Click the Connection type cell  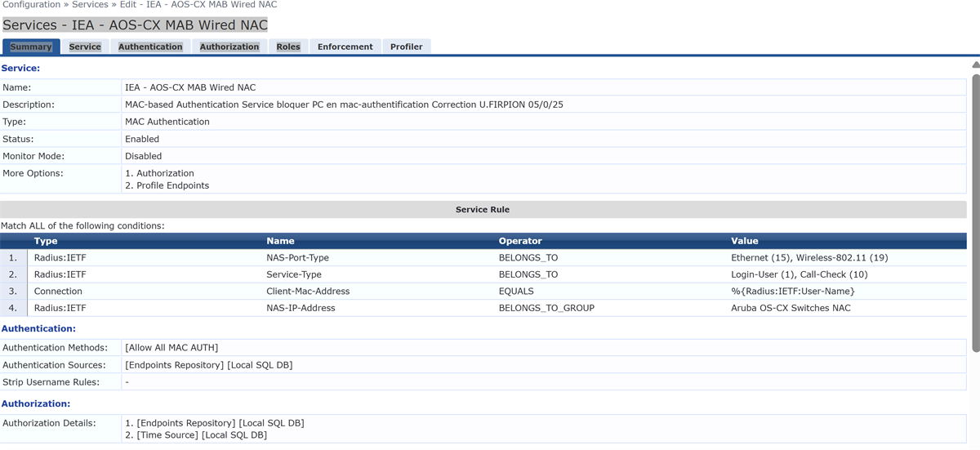58,292
